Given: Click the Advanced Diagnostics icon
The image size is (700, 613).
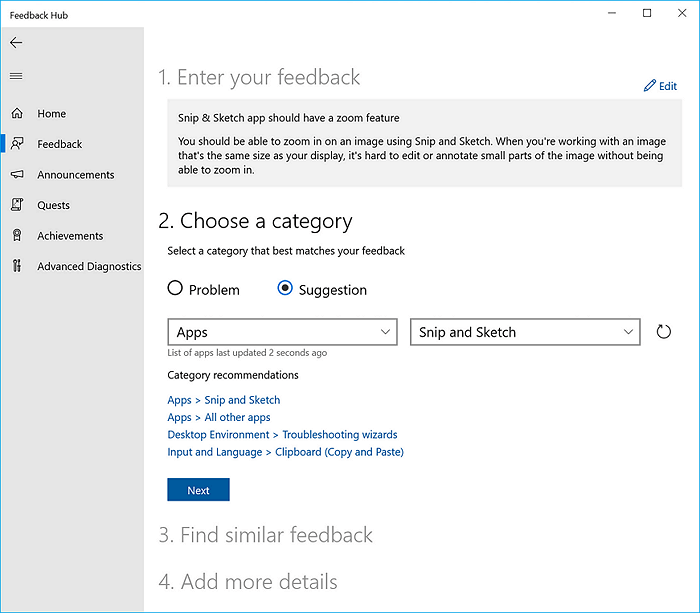Looking at the screenshot, I should click(x=17, y=266).
